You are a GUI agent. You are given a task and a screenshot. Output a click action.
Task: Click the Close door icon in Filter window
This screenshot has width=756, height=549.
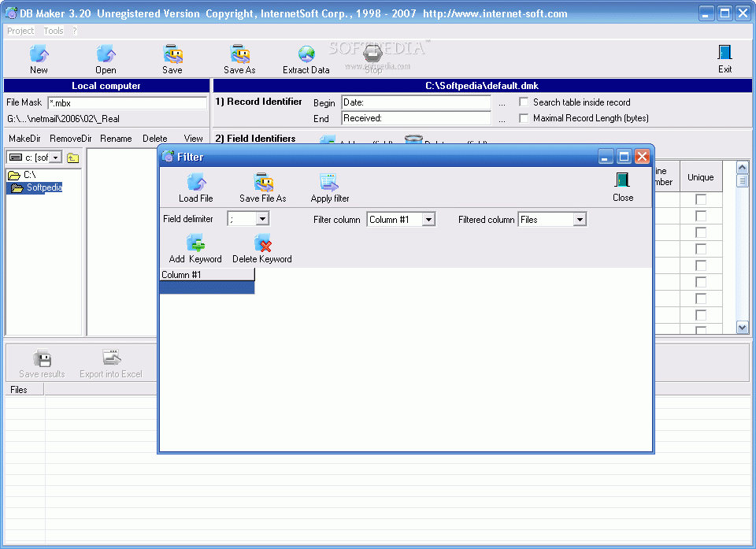[x=622, y=180]
